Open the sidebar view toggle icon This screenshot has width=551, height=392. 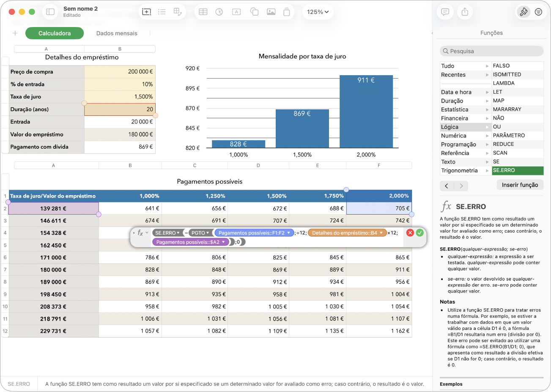50,12
